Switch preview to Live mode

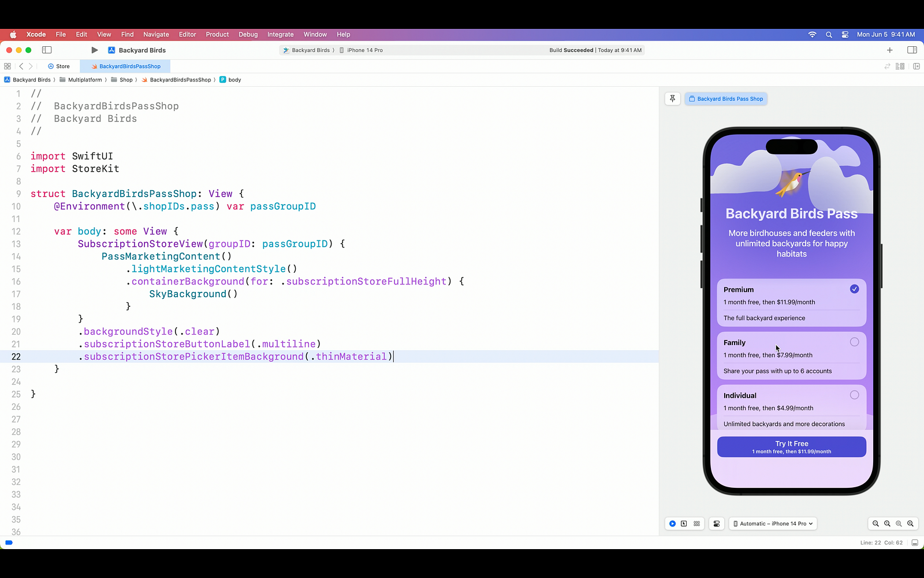coord(673,524)
